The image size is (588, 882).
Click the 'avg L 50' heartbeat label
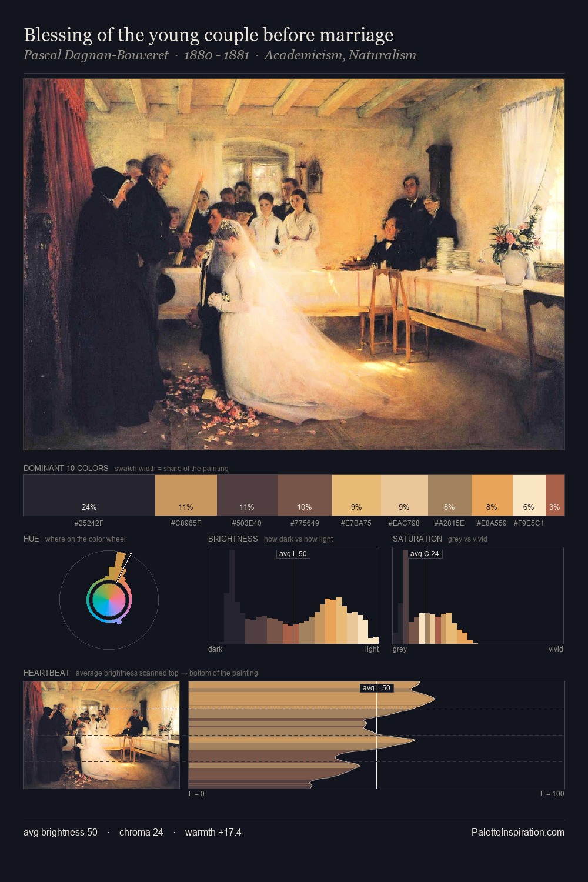376,688
